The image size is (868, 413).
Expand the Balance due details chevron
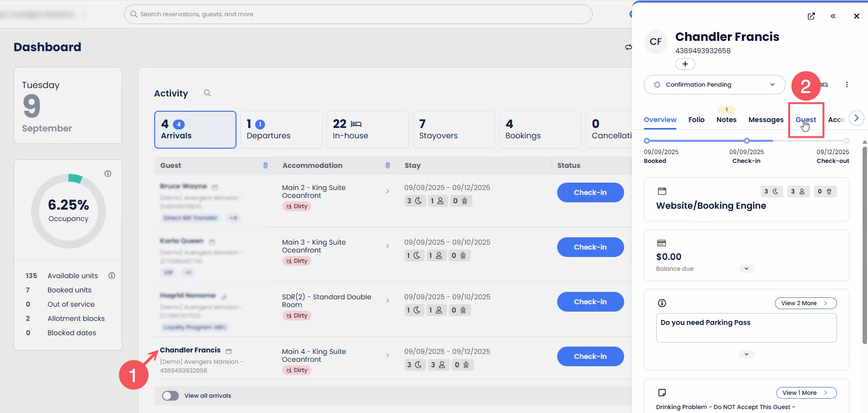point(746,269)
